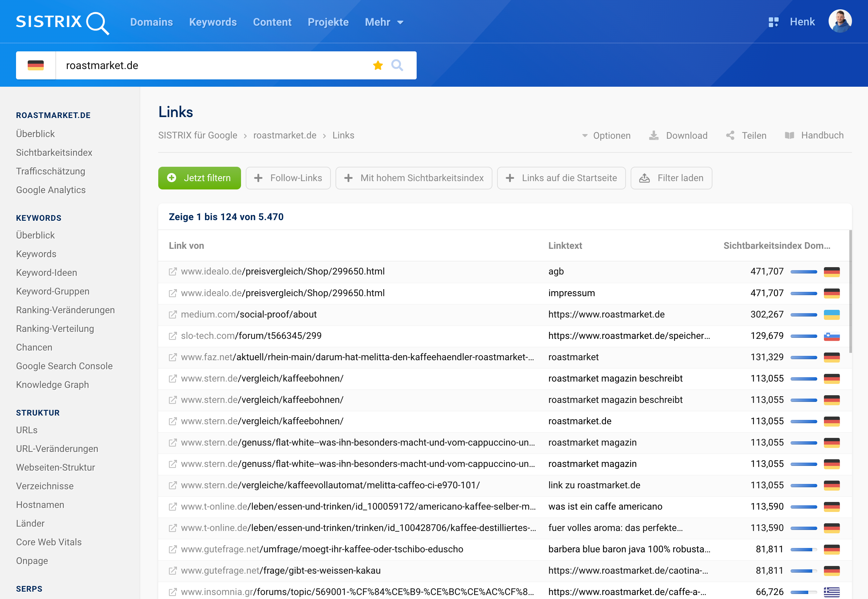Click the Teilen share icon
The height and width of the screenshot is (599, 868).
(730, 135)
